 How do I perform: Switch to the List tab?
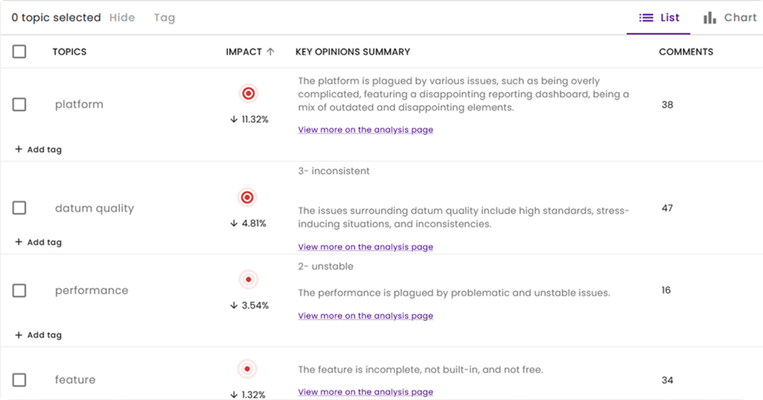coord(659,18)
